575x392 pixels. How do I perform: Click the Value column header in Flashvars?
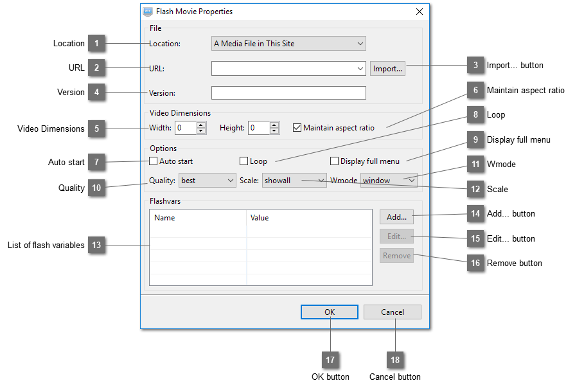(x=309, y=218)
